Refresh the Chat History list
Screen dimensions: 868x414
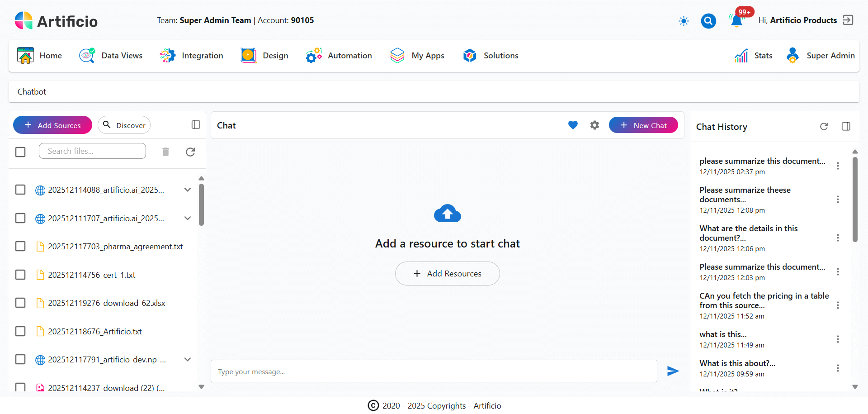pyautogui.click(x=824, y=127)
